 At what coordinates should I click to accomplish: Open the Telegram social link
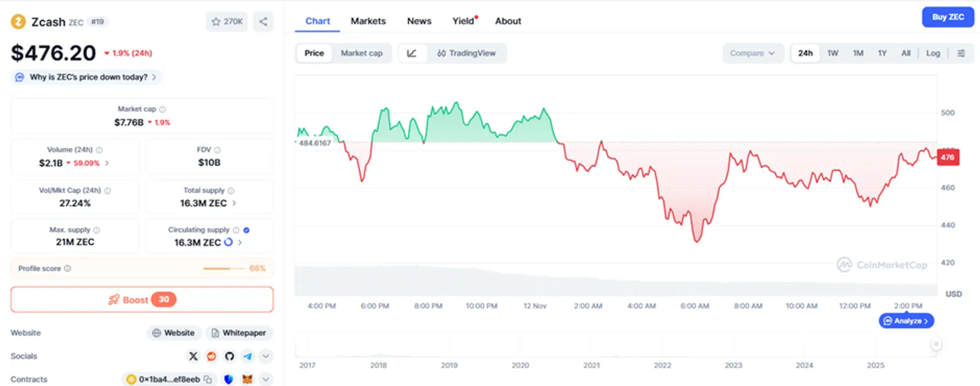(247, 356)
